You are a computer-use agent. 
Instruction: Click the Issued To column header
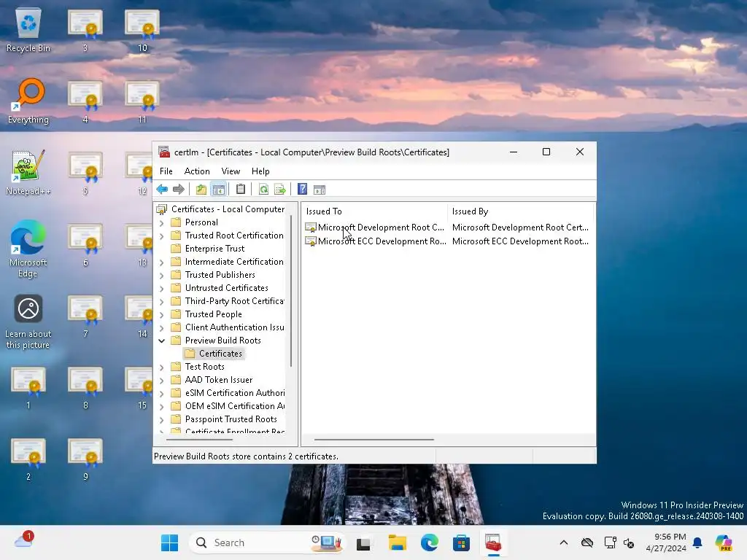coord(375,211)
